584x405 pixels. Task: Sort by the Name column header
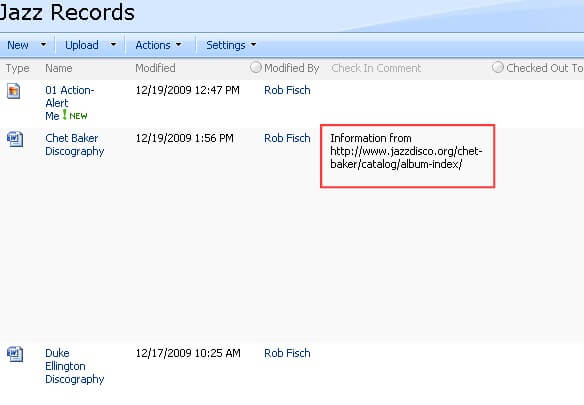pyautogui.click(x=59, y=68)
